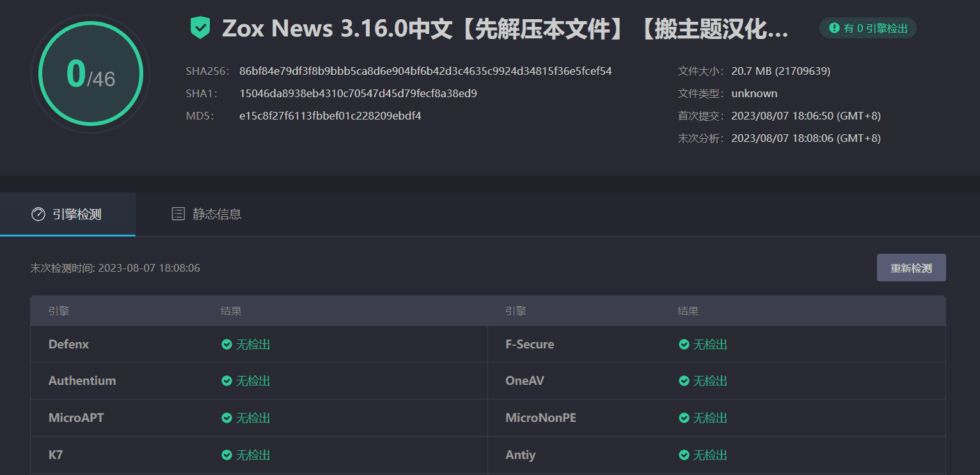Switch to the 引擎检测 tab
The image size is (980, 475).
tap(68, 214)
